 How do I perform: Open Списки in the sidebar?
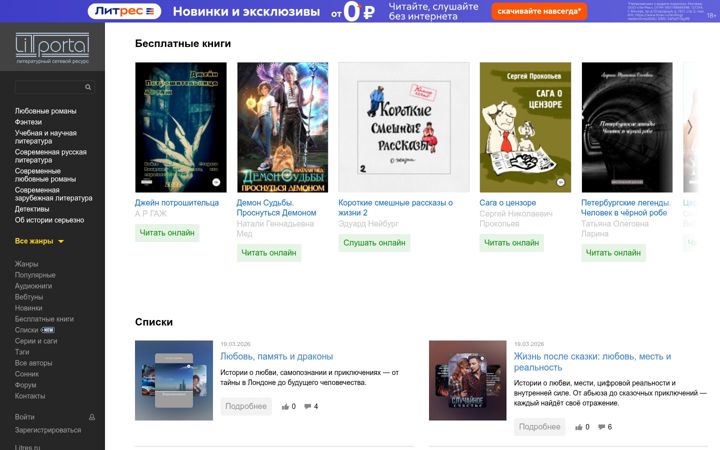(26, 330)
